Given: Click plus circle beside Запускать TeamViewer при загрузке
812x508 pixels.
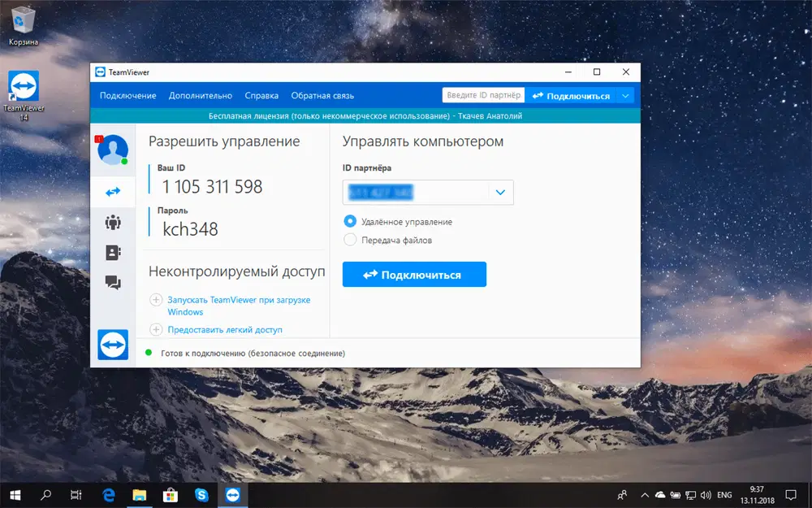Looking at the screenshot, I should pos(156,300).
